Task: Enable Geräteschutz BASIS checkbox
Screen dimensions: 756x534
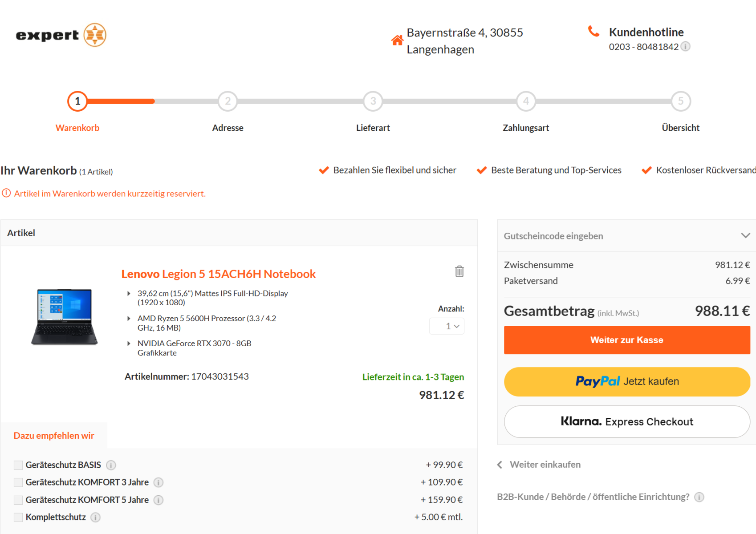Action: 18,465
